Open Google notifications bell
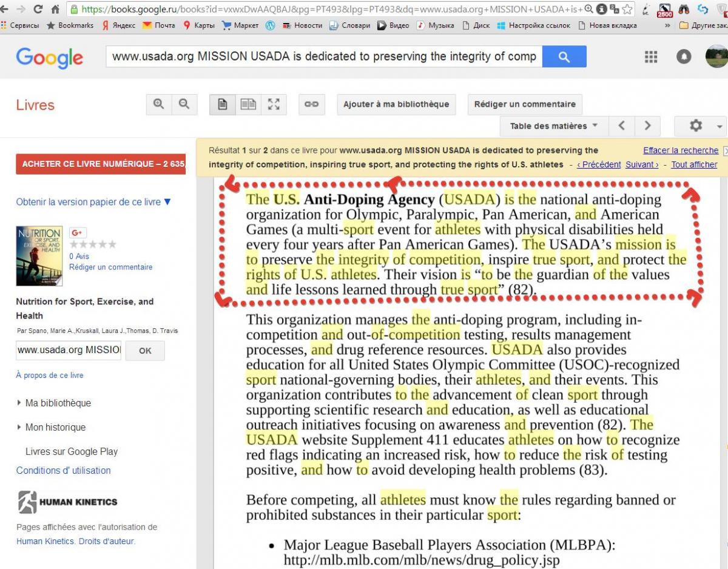Image resolution: width=728 pixels, height=569 pixels. click(684, 57)
